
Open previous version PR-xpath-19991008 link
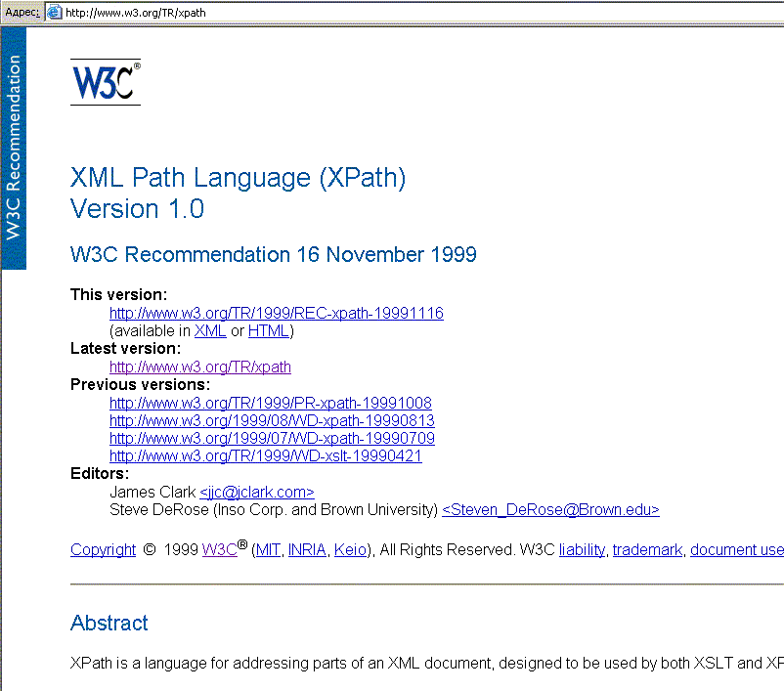click(271, 403)
